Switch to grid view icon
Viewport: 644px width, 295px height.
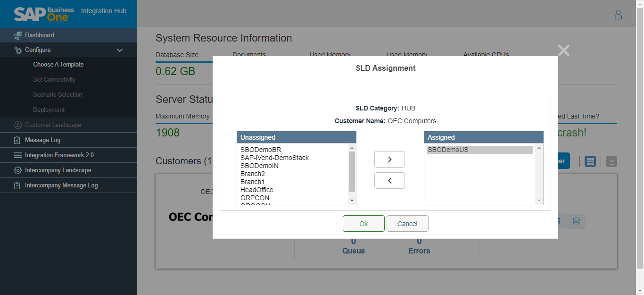click(x=590, y=161)
